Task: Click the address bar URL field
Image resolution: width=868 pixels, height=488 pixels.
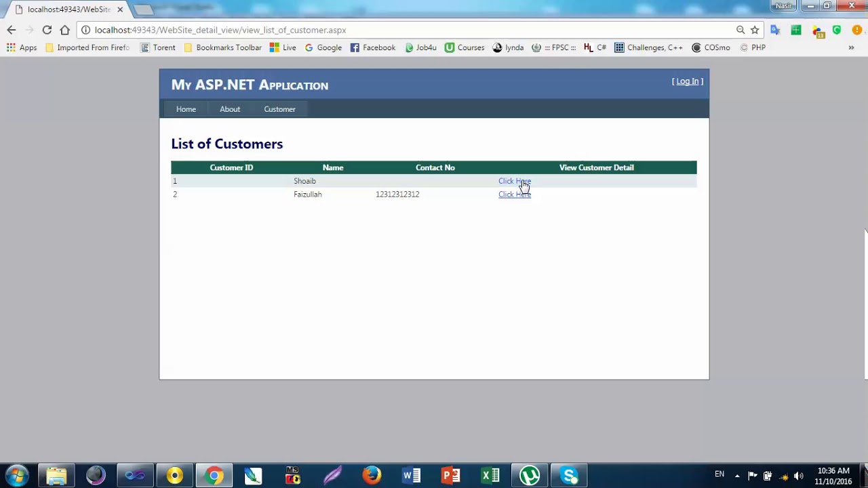Action: click(x=407, y=30)
